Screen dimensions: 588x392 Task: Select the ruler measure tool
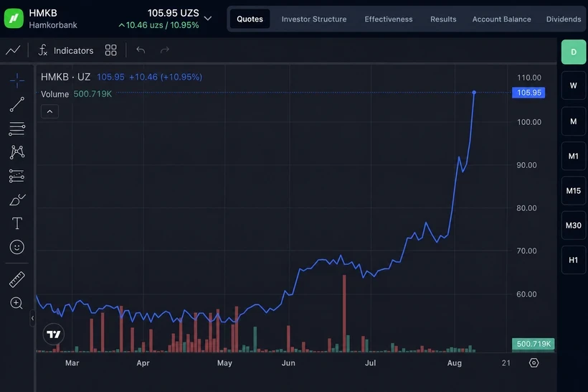17,279
